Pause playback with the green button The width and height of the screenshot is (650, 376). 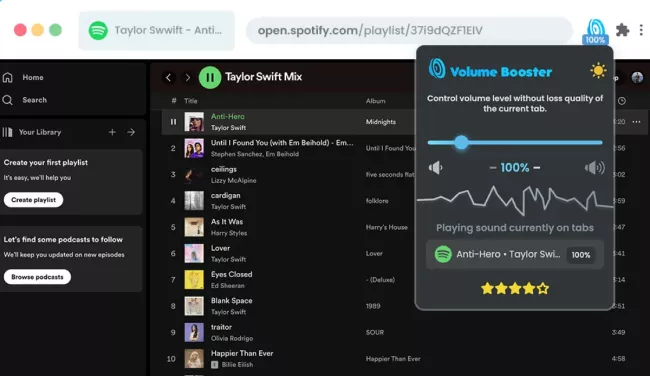click(x=210, y=78)
